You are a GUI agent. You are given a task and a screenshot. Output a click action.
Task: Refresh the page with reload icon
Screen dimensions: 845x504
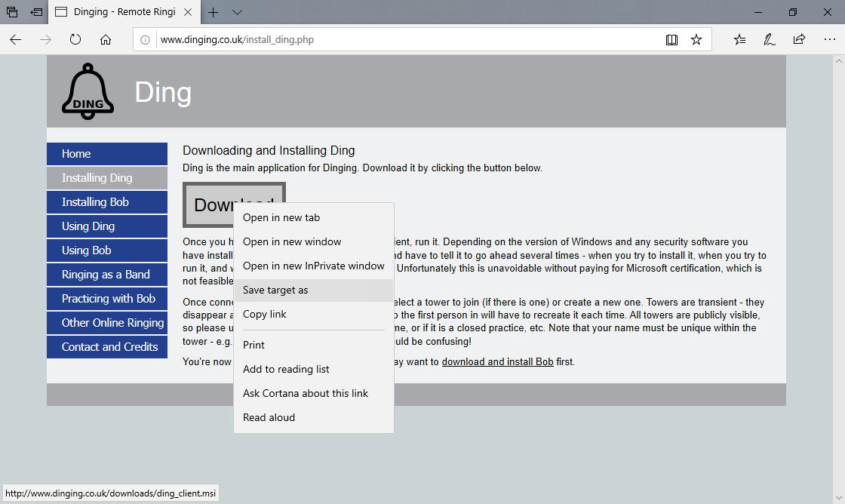[75, 39]
